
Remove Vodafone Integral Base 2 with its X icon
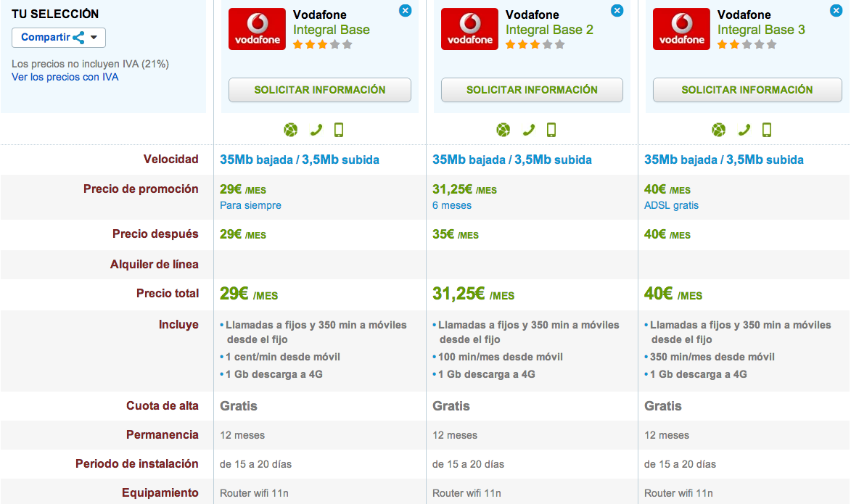[x=617, y=10]
